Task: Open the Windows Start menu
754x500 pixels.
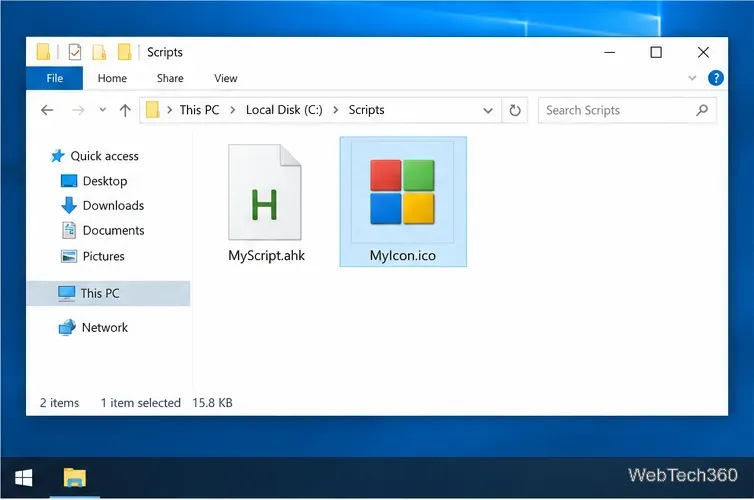Action: [24, 478]
